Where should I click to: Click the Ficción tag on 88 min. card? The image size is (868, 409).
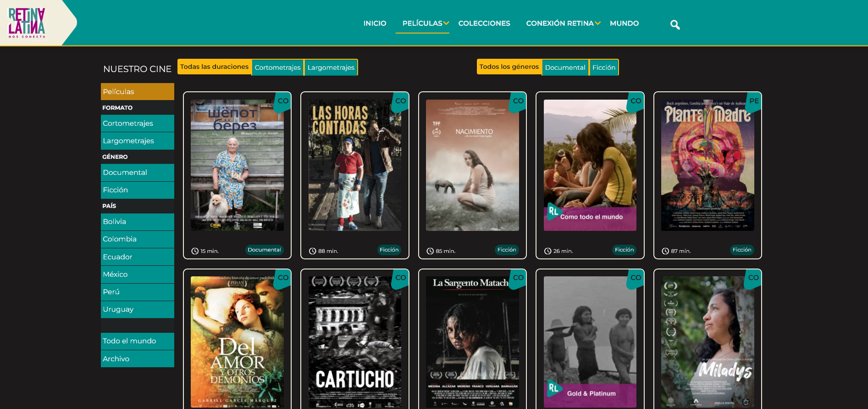(389, 250)
